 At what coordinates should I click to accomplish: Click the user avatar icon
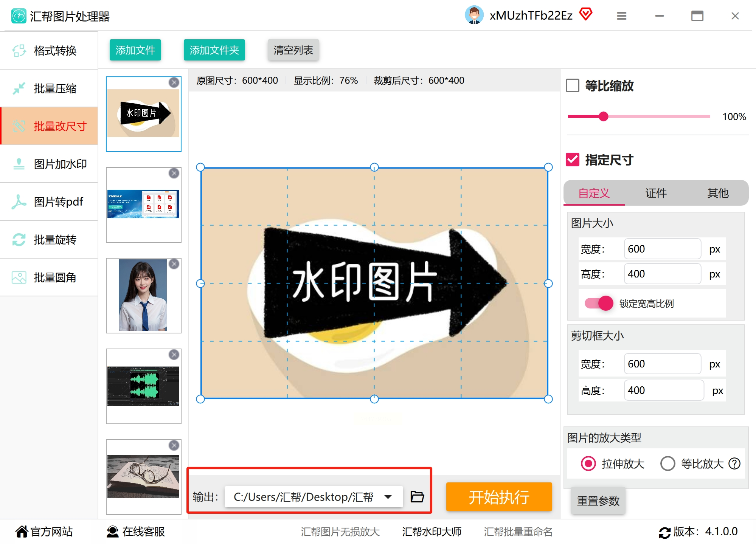[x=474, y=15]
